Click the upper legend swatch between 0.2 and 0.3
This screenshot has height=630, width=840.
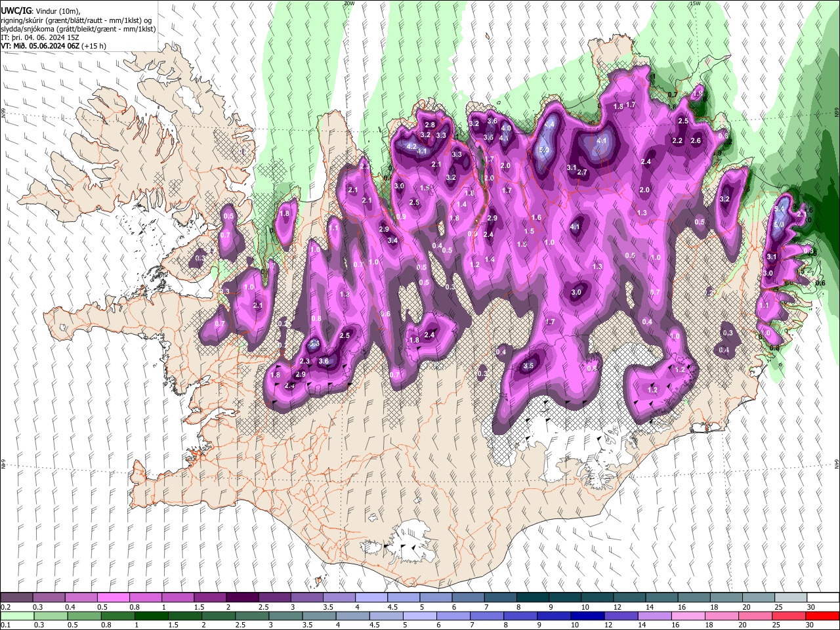point(17,598)
